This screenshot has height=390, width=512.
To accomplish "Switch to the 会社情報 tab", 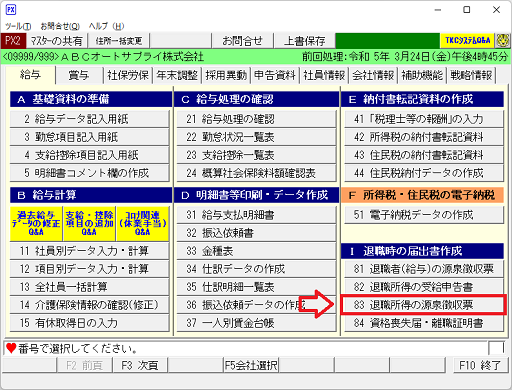I will (373, 75).
